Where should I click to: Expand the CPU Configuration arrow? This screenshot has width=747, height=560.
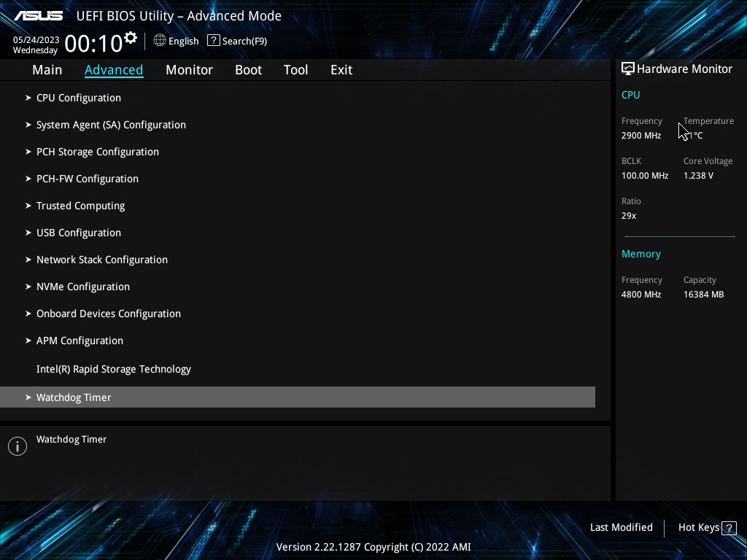tap(28, 98)
